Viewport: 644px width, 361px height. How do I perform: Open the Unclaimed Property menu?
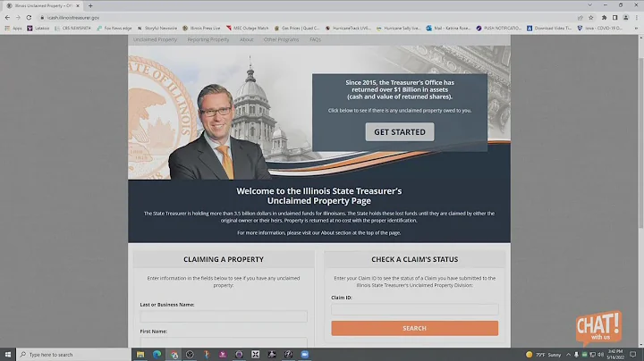tap(155, 40)
